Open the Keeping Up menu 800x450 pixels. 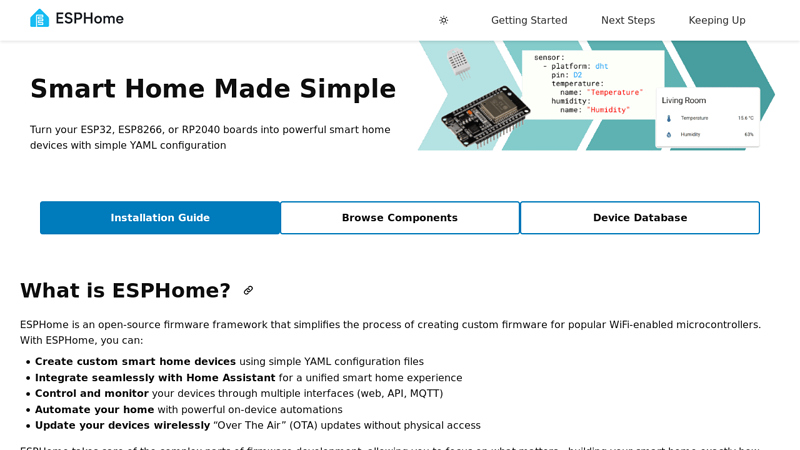717,20
